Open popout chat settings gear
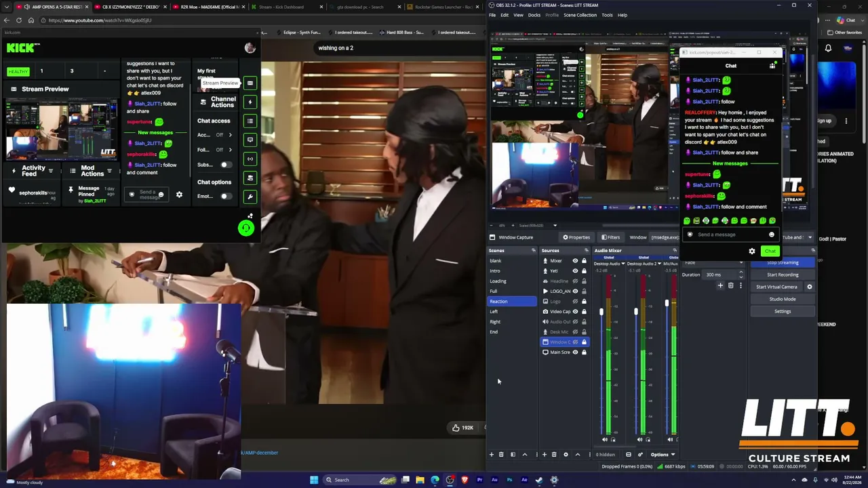This screenshot has height=488, width=868. pos(751,251)
